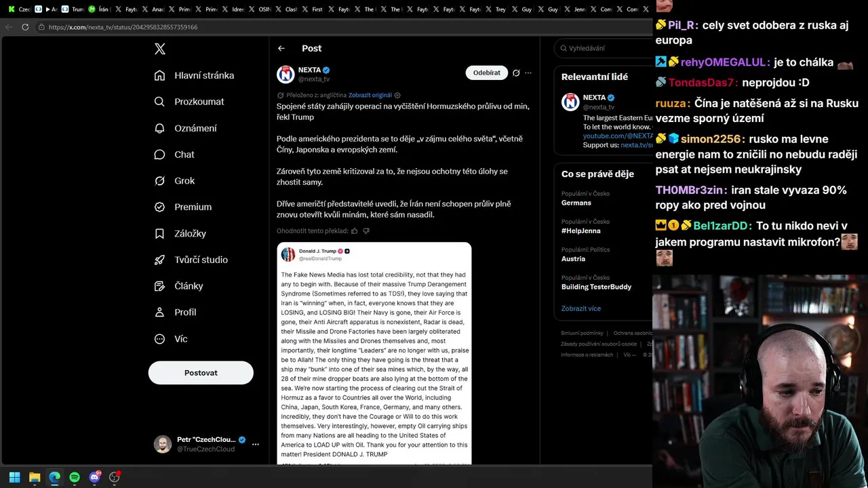868x488 pixels.
Task: Click Petr CzechCloud profile avatar
Action: tap(163, 445)
